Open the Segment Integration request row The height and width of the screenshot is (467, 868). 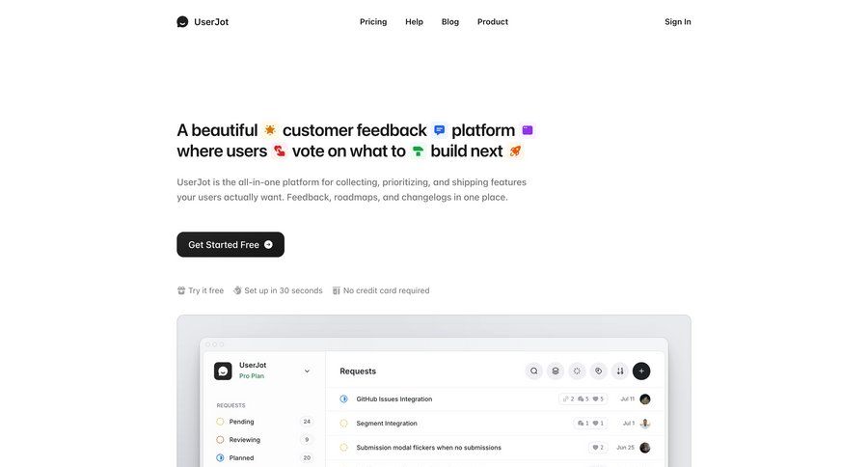[x=387, y=424]
